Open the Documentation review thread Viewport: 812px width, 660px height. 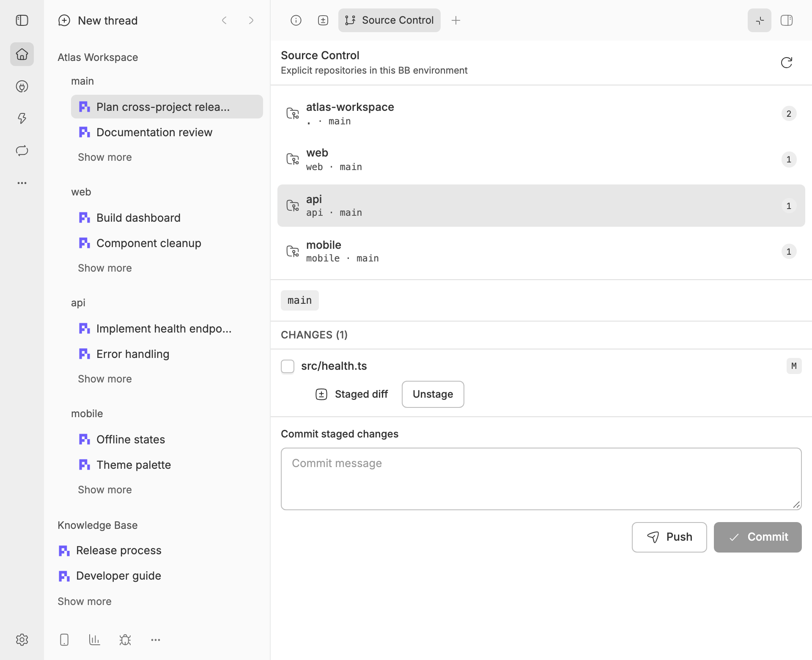tap(167, 132)
